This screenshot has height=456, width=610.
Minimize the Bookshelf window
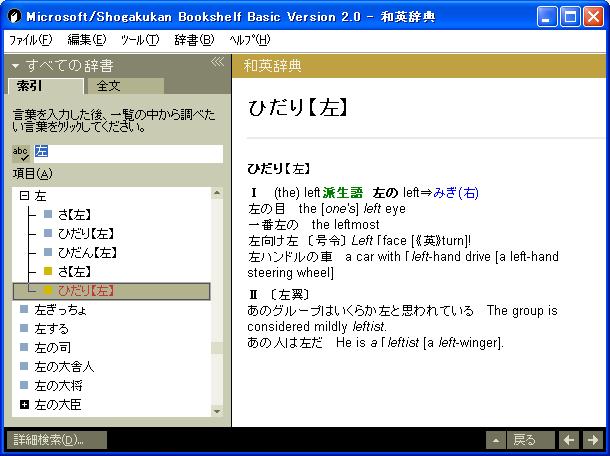point(547,17)
